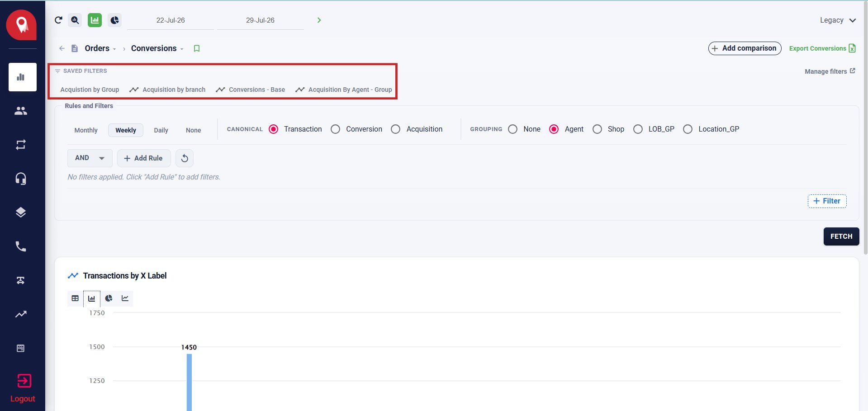Open the Manage filters link
Screen dimensions: 868x411
(x=830, y=71)
